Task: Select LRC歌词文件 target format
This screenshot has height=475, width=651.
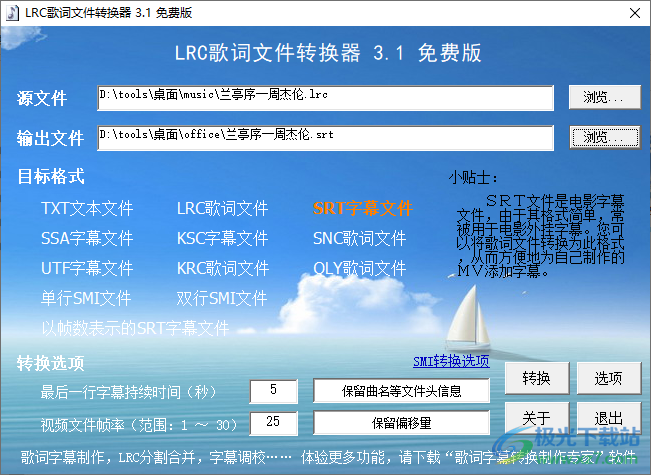Action: point(223,208)
